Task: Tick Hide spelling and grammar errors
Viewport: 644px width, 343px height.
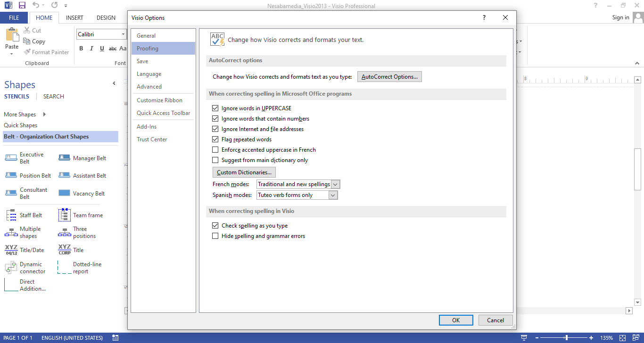Action: (x=215, y=236)
